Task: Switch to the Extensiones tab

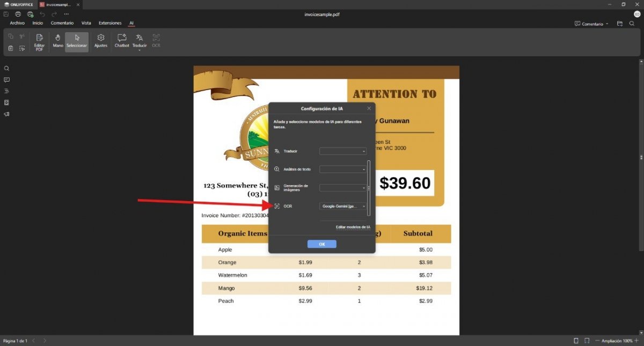Action: click(x=110, y=23)
